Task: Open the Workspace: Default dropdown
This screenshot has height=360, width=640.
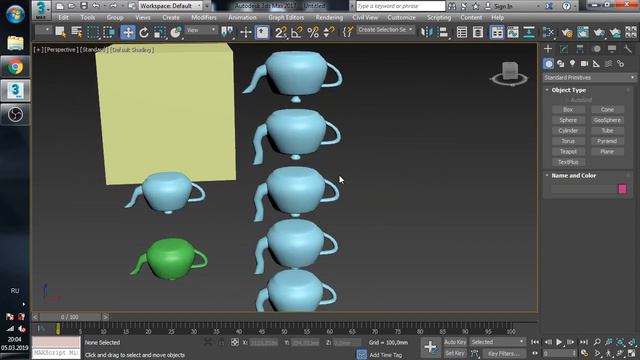Action: pos(170,6)
